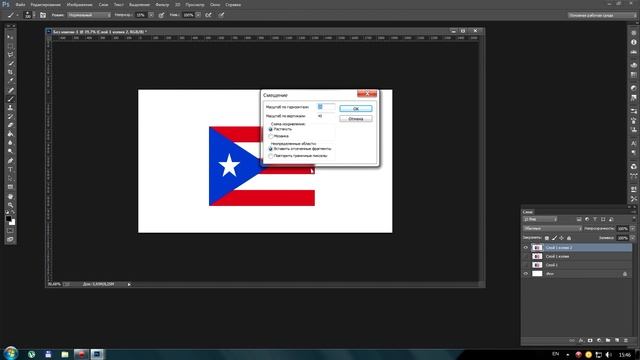Viewport: 640px width, 360px height.
Task: Open brush opacity slider arrow
Action: (x=151, y=15)
